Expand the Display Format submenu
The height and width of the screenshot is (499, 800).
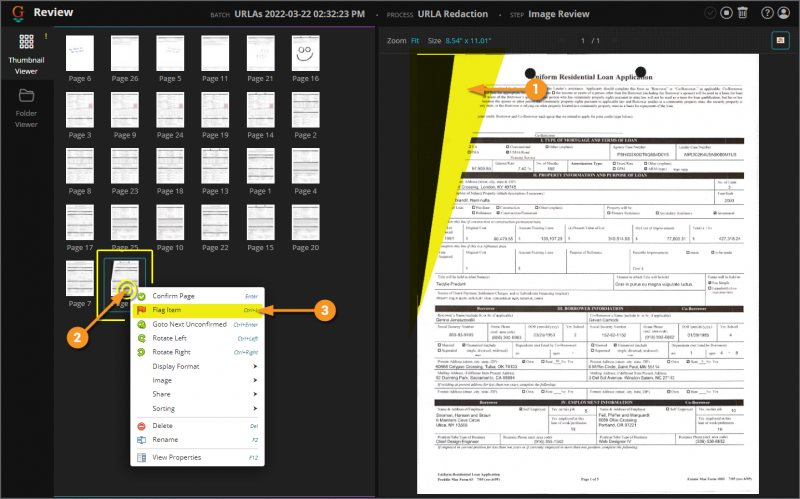click(x=197, y=366)
